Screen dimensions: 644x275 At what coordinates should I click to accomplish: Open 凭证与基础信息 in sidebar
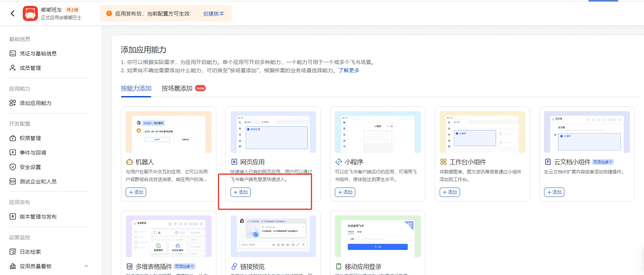[x=38, y=53]
